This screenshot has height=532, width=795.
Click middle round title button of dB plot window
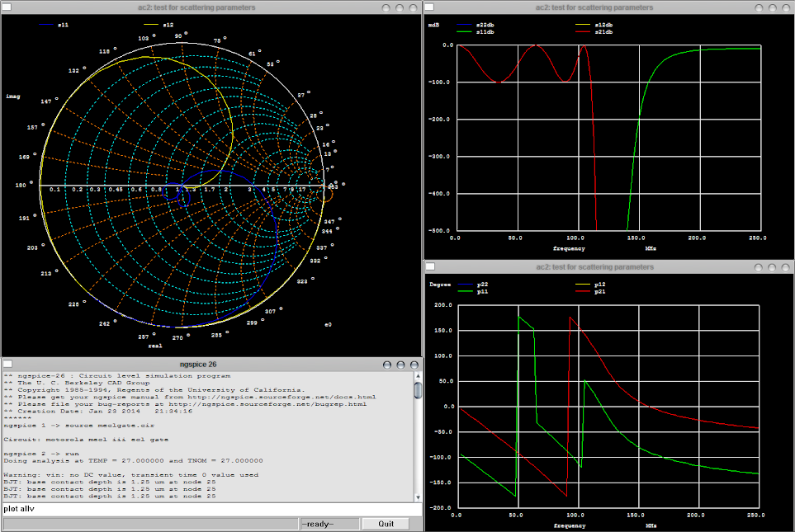[772, 8]
